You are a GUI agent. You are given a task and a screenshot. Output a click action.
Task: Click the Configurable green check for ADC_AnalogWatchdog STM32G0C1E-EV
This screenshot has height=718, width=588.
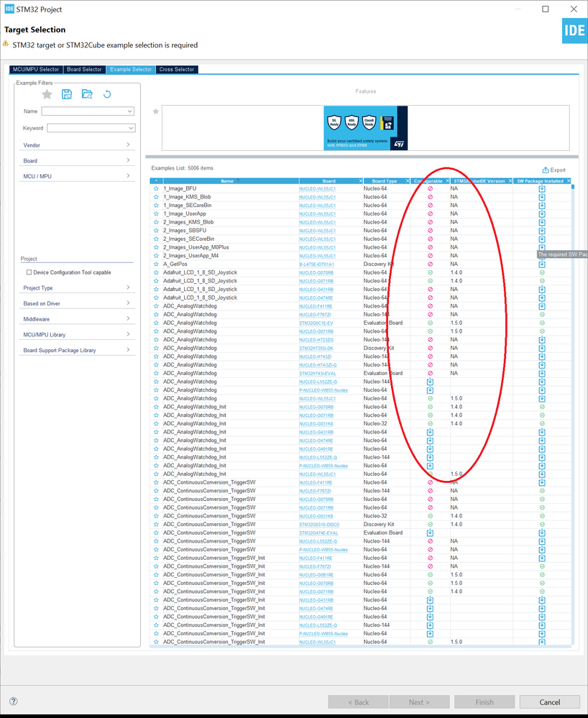point(430,323)
